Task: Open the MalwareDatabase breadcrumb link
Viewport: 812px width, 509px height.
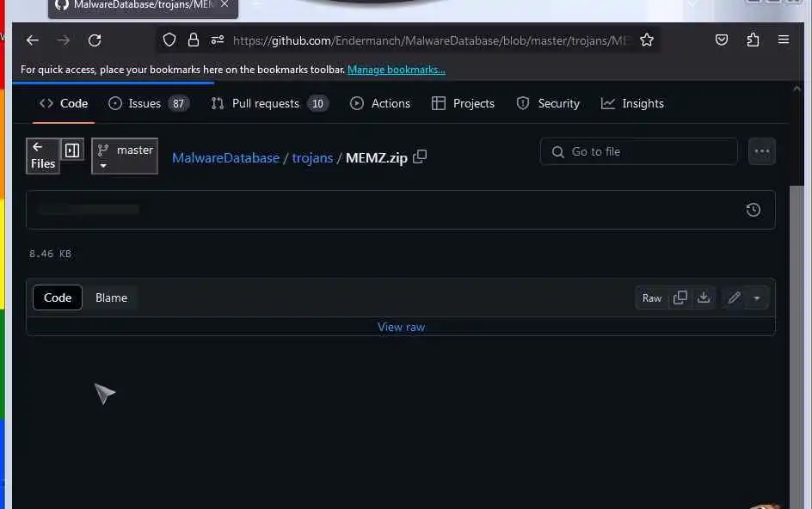Action: tap(225, 158)
